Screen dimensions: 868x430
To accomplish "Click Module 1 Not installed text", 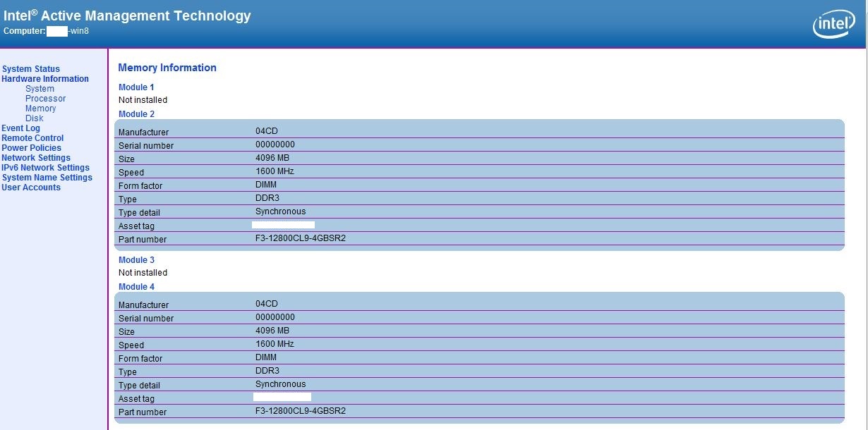I will point(143,100).
